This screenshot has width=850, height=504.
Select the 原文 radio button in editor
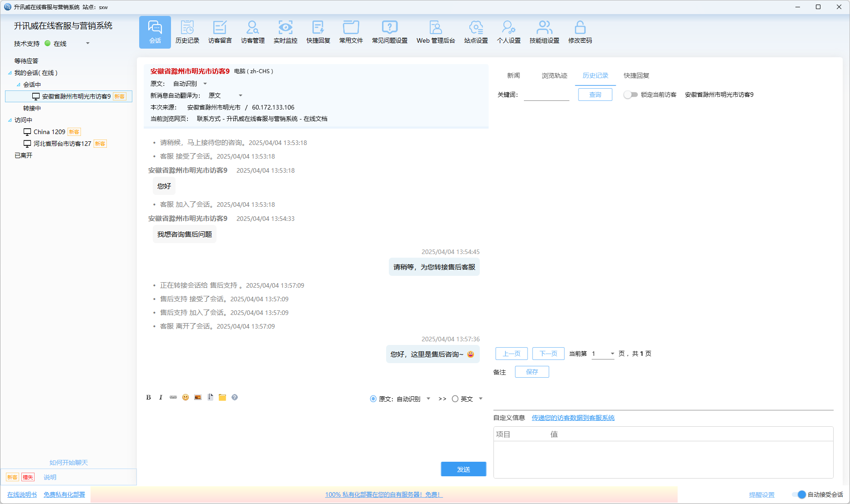(x=373, y=399)
